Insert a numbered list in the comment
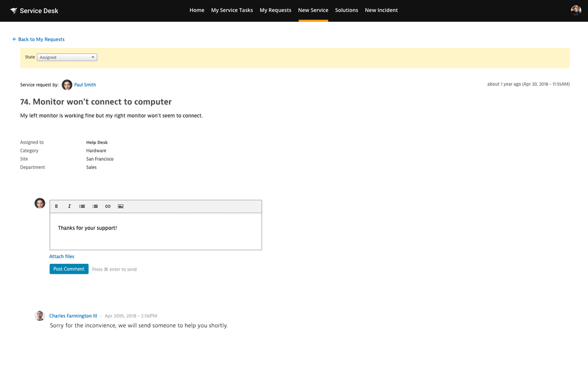The image size is (588, 368). pyautogui.click(x=95, y=206)
